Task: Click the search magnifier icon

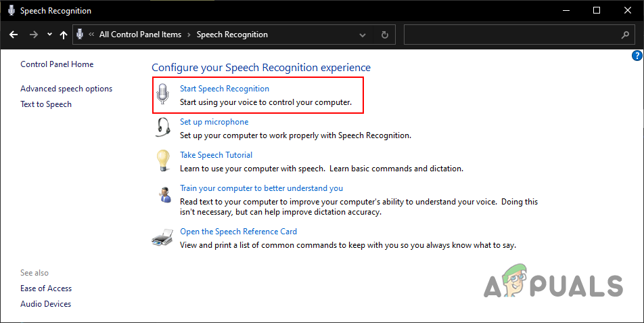Action: click(x=625, y=35)
